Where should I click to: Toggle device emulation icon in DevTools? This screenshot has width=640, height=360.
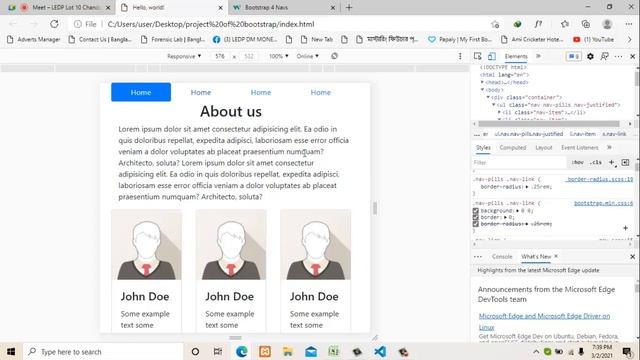pos(492,56)
